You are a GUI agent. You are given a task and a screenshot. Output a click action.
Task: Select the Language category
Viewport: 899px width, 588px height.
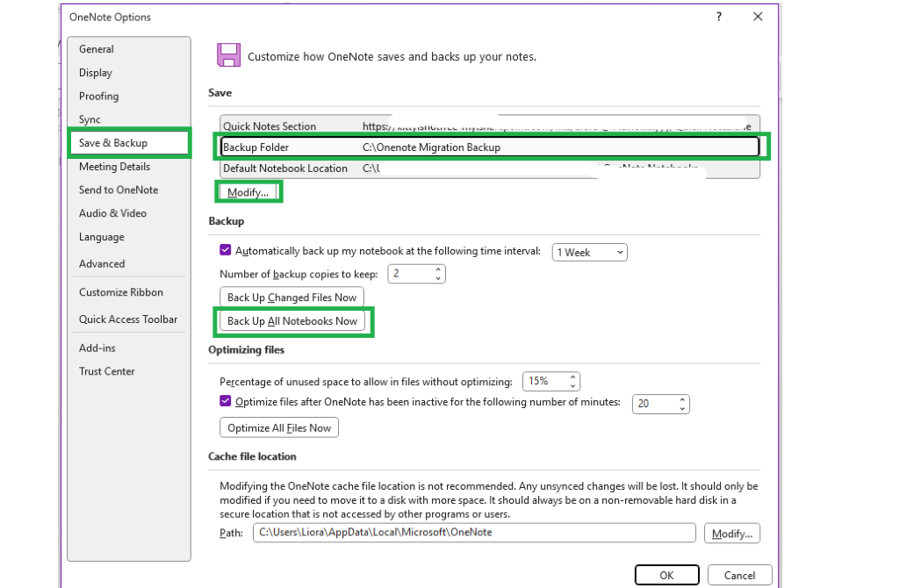(102, 237)
